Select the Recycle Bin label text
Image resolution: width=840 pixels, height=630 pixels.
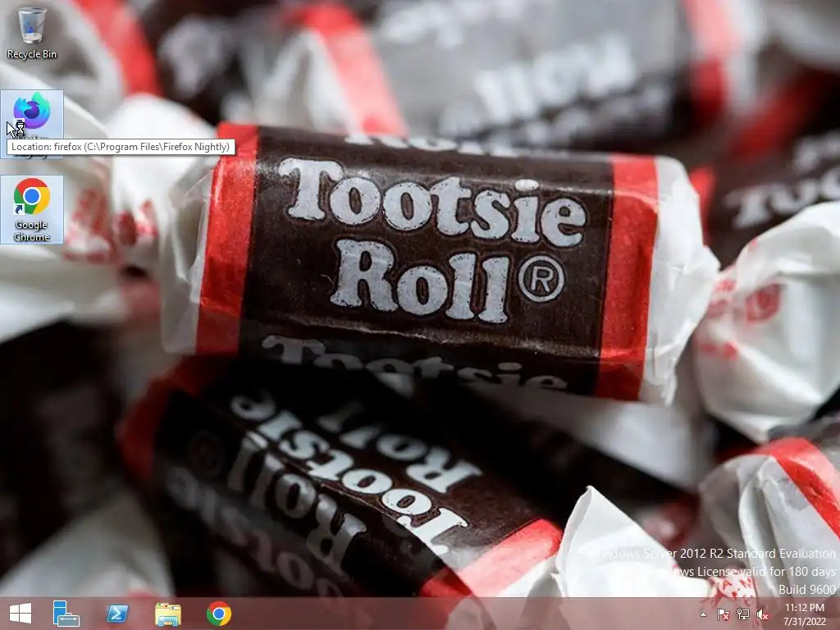pos(32,54)
